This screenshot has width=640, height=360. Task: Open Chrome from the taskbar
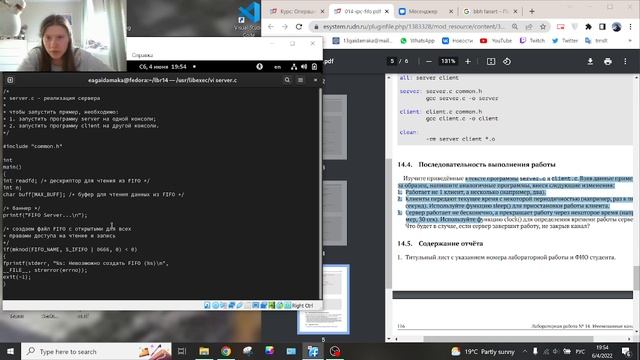[226, 351]
